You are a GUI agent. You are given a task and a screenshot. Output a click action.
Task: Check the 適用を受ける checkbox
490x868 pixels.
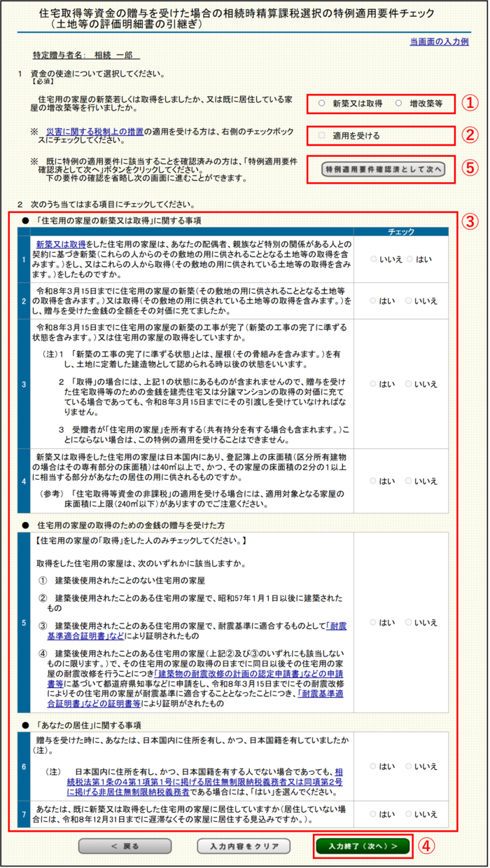point(322,135)
